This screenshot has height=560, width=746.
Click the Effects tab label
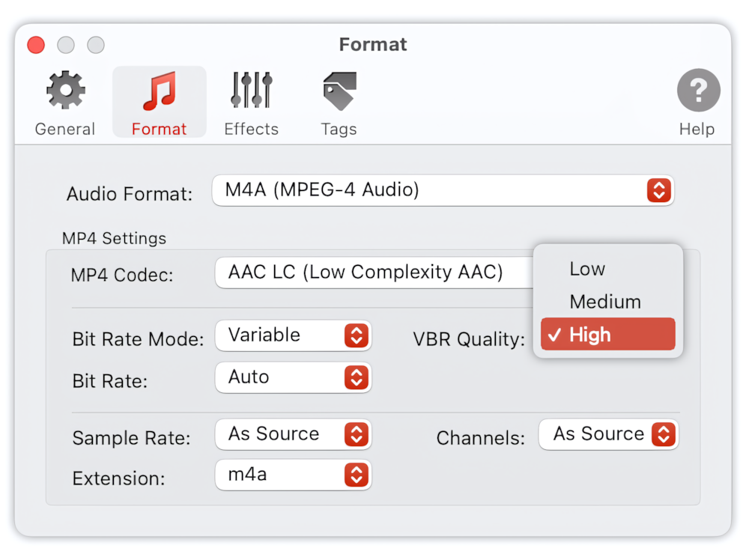coord(251,130)
